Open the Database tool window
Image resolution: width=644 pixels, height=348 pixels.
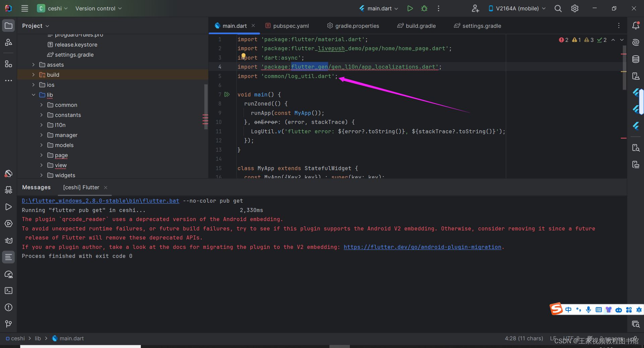pyautogui.click(x=636, y=59)
